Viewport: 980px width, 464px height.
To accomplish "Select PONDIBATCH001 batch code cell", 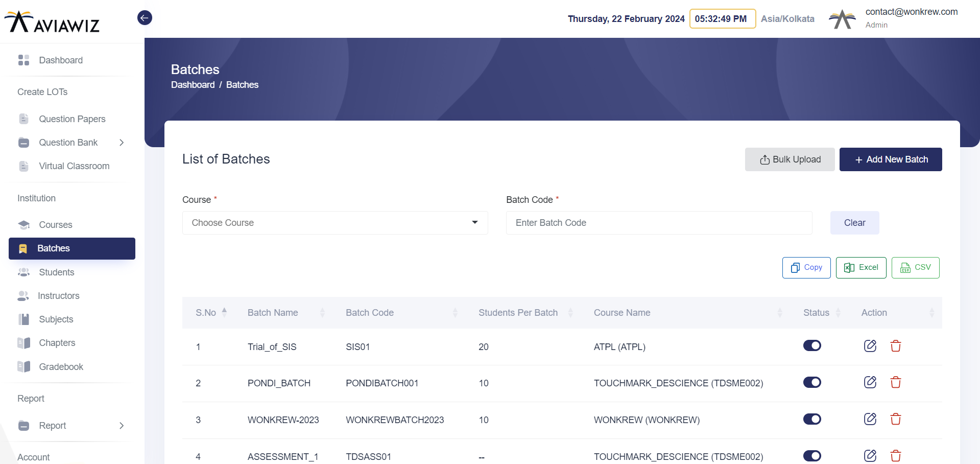I will coord(382,383).
